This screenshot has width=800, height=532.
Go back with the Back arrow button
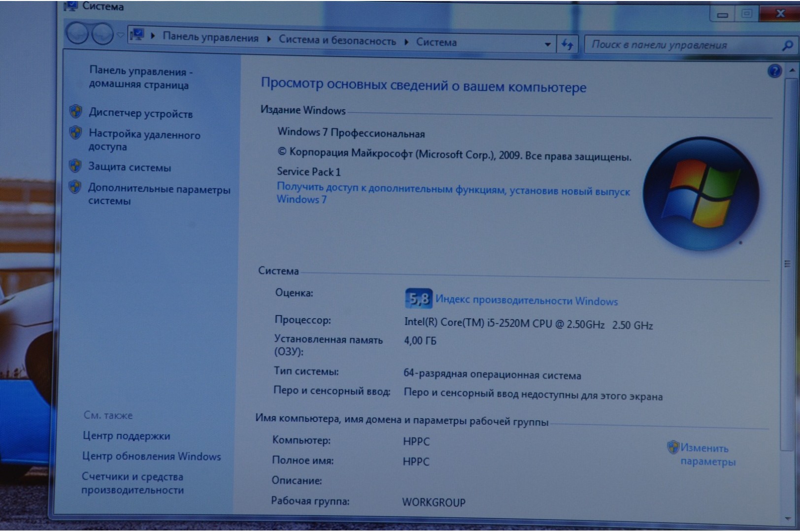point(77,34)
